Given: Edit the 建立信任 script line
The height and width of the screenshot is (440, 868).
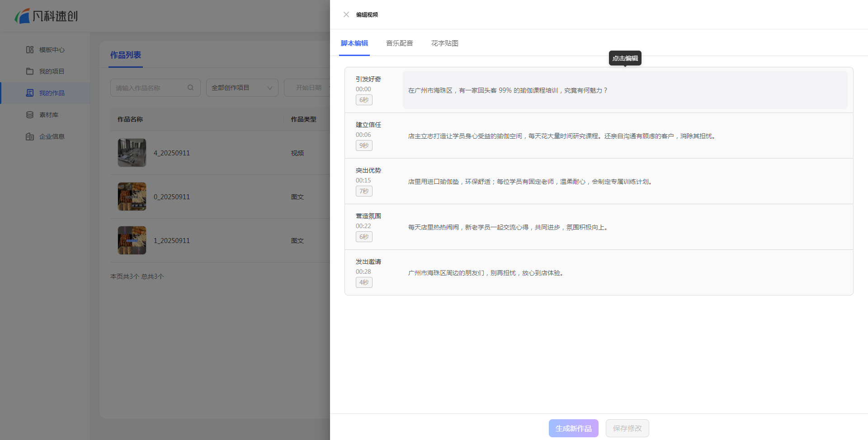Looking at the screenshot, I should [x=561, y=136].
